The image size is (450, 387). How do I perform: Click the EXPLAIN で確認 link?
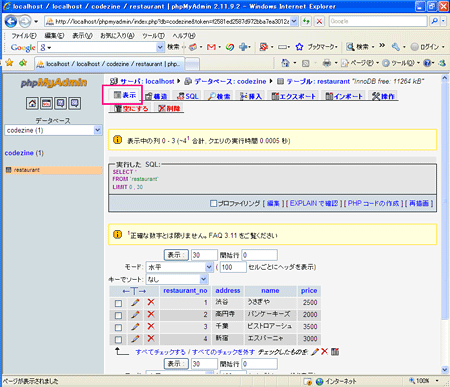[x=314, y=203]
